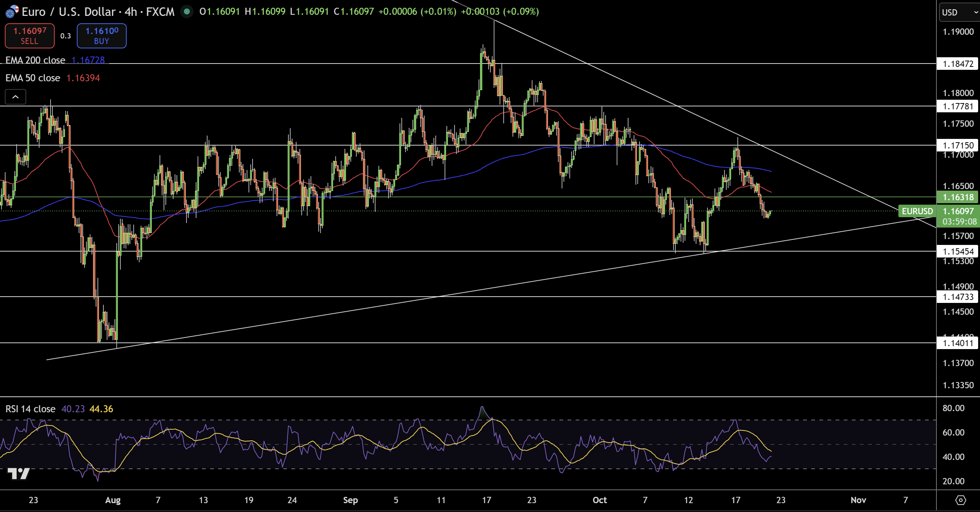Select the EMA 200 close legend
This screenshot has height=512, width=980.
click(x=35, y=60)
